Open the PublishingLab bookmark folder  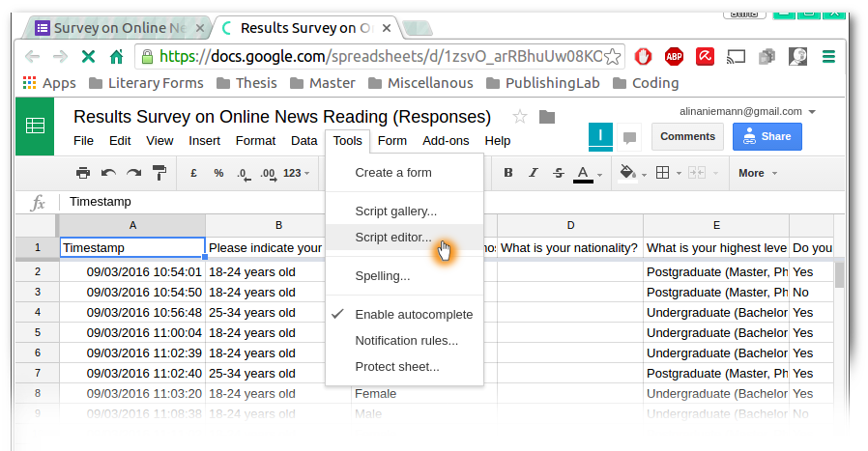click(x=543, y=83)
